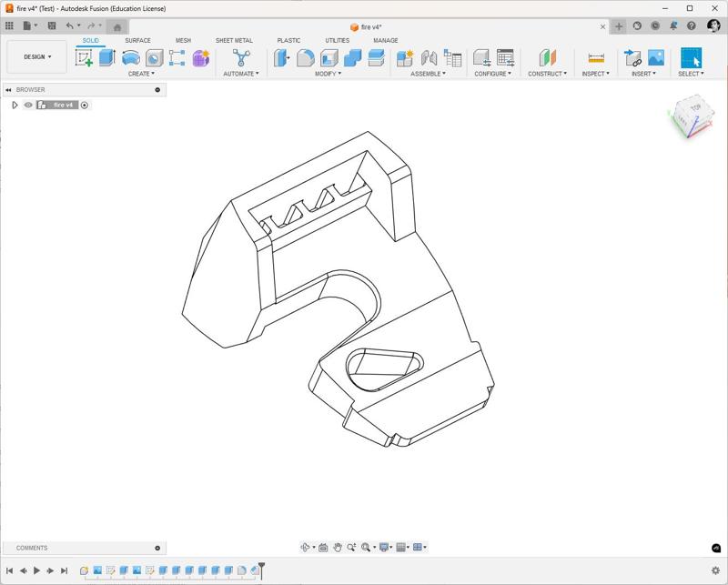
Task: Open the Create dropdown menu
Action: point(141,74)
